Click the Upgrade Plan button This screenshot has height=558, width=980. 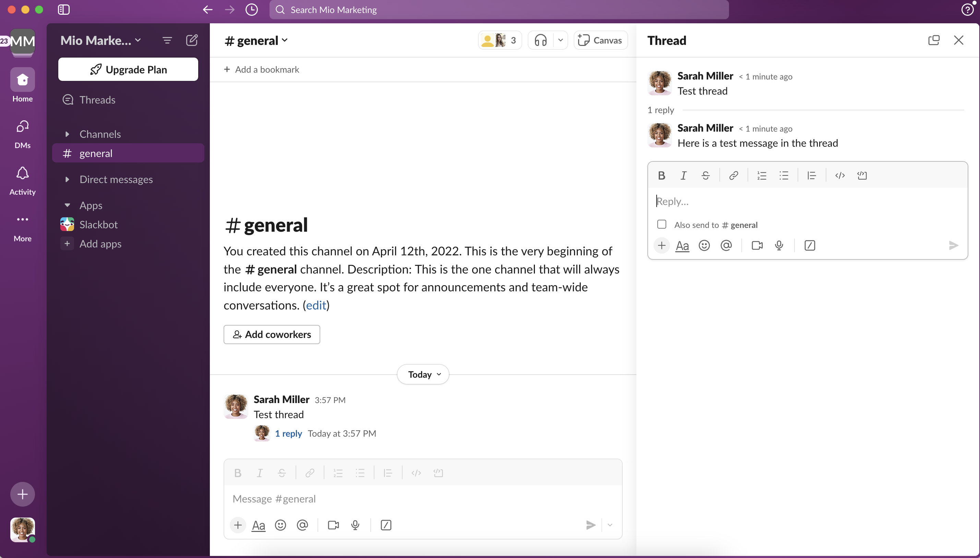[x=128, y=69]
